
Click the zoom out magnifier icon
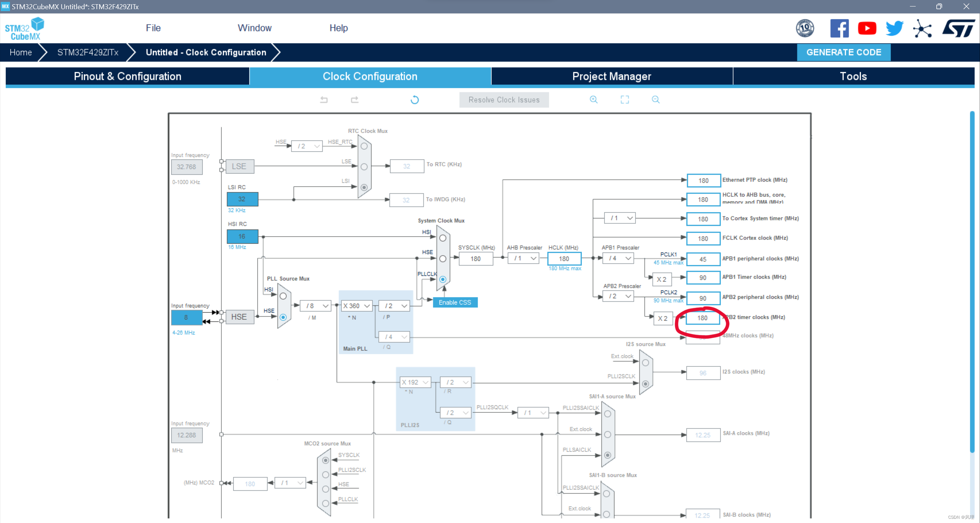[x=656, y=100]
